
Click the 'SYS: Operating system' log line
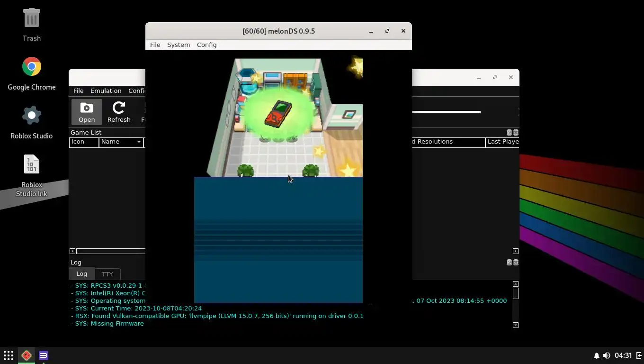click(108, 301)
